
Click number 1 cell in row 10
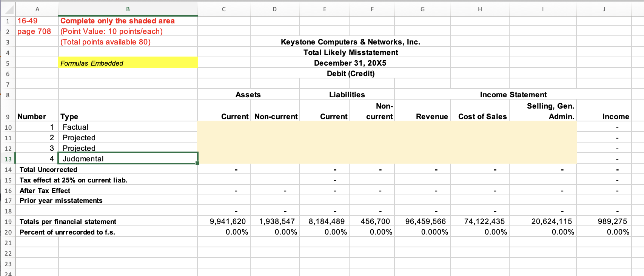click(37, 127)
